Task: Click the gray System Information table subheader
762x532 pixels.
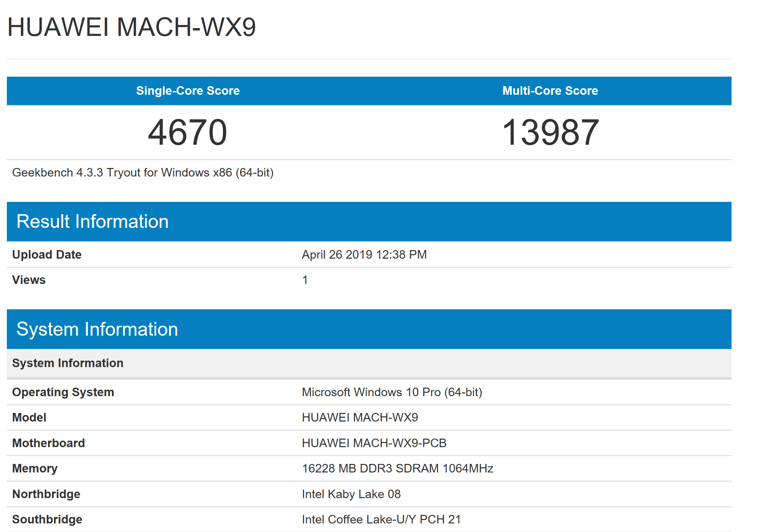Action: [x=68, y=363]
